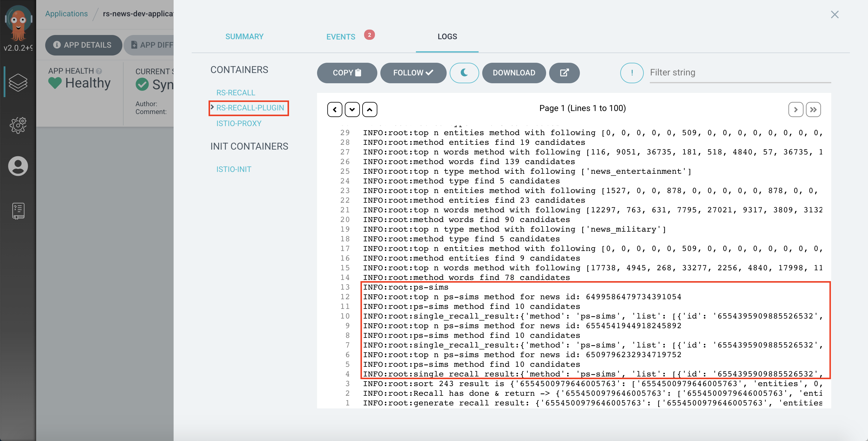Select the RS-RECALL-PLUGIN container
The image size is (868, 441).
point(250,108)
